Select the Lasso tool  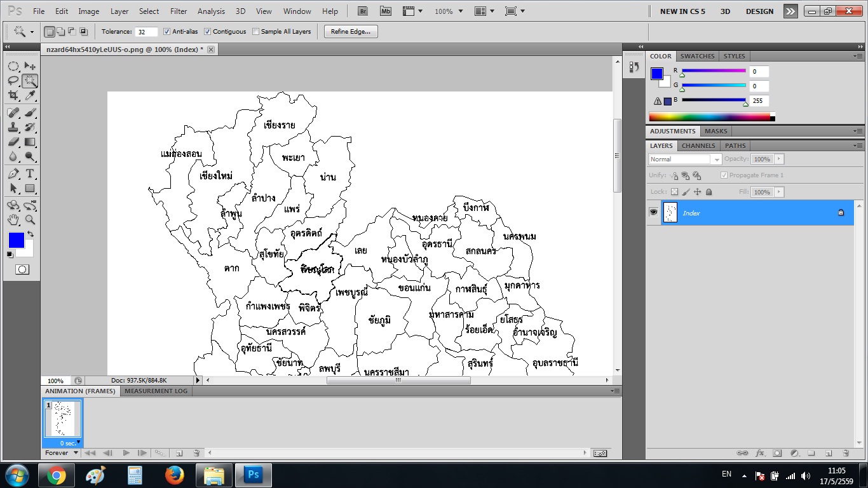pos(13,81)
